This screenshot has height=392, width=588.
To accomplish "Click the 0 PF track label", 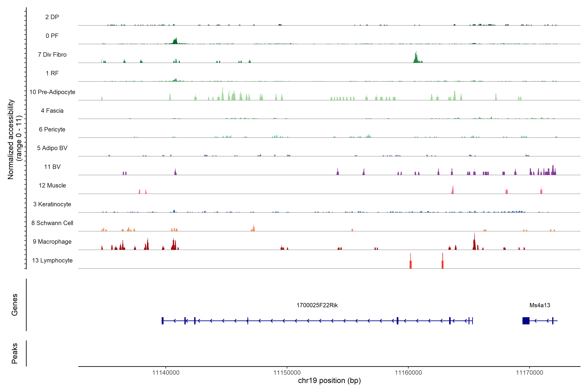I will 52,36.
